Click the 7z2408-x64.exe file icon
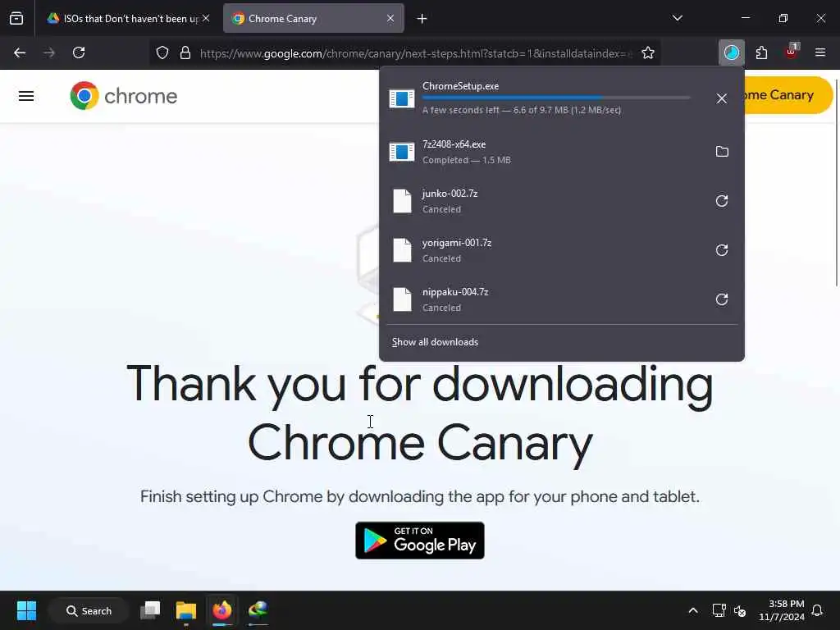The height and width of the screenshot is (630, 840). point(402,152)
